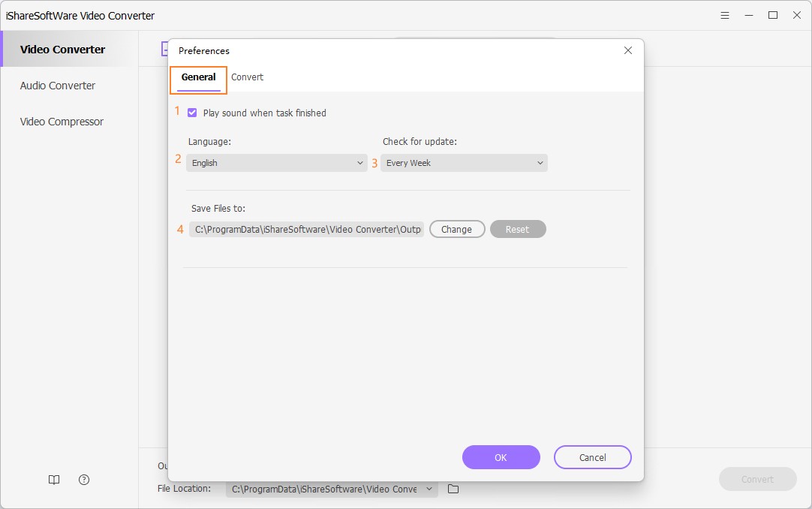Viewport: 812px width, 509px height.
Task: Click the Preferences dialog title text
Action: coord(204,51)
